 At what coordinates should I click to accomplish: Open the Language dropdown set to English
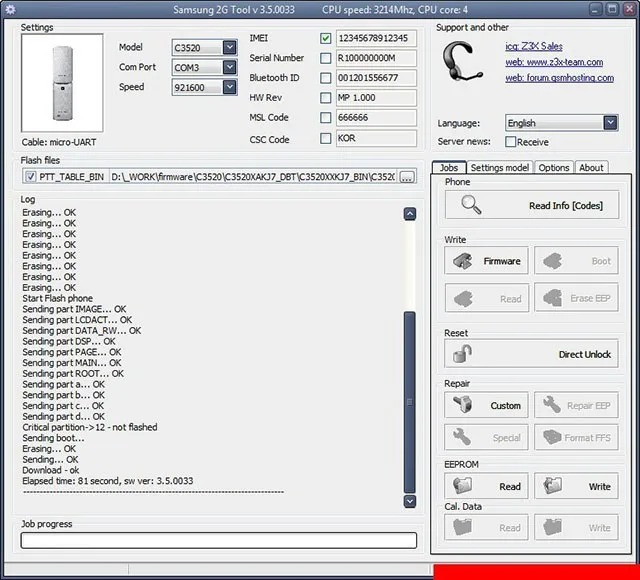pos(610,123)
